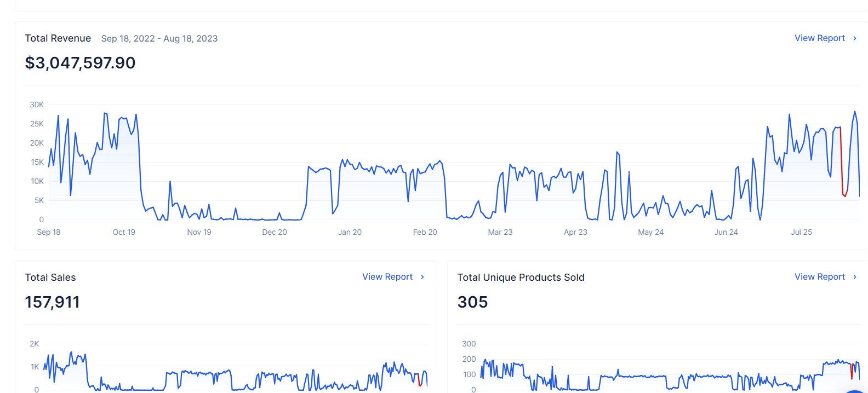Click the arrow icon next to Total Sales report
Screen dimensions: 868x393
[x=422, y=277]
